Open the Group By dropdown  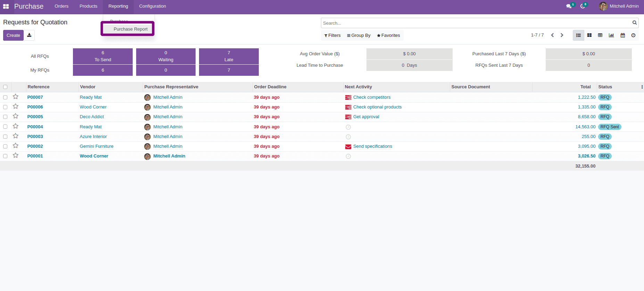pyautogui.click(x=359, y=35)
